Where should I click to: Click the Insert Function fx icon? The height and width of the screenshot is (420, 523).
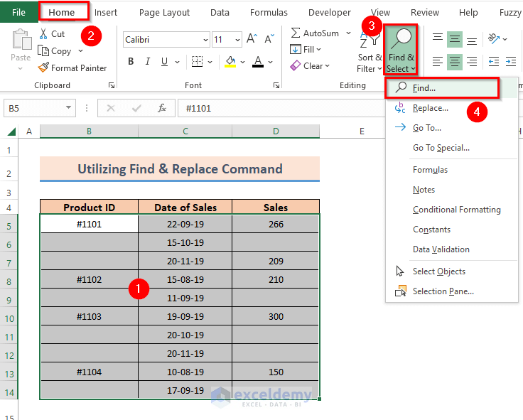point(162,108)
